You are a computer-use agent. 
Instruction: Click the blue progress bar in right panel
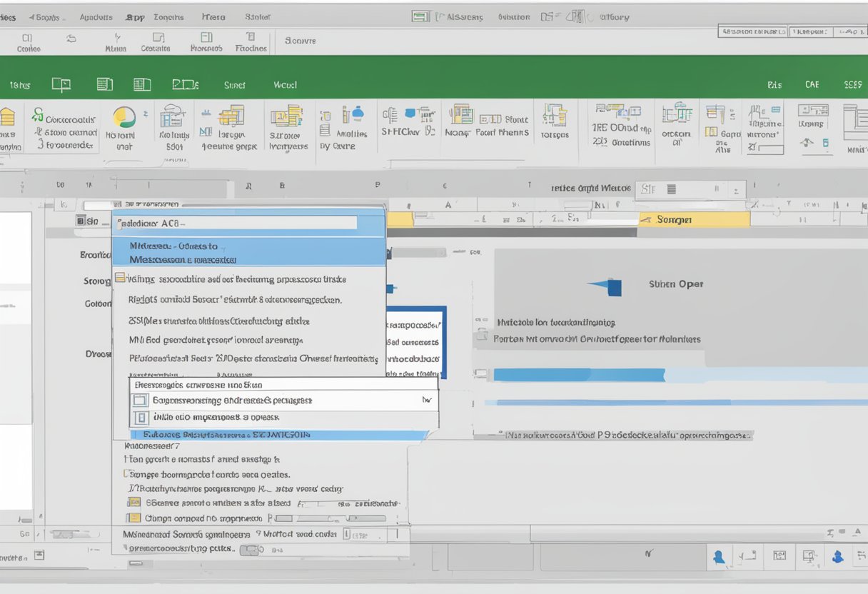coord(578,375)
